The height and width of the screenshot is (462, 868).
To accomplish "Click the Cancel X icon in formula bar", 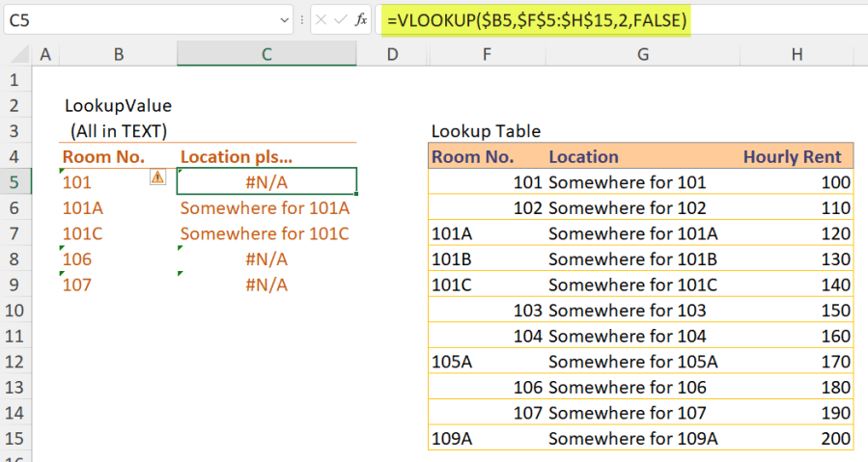I will point(322,19).
